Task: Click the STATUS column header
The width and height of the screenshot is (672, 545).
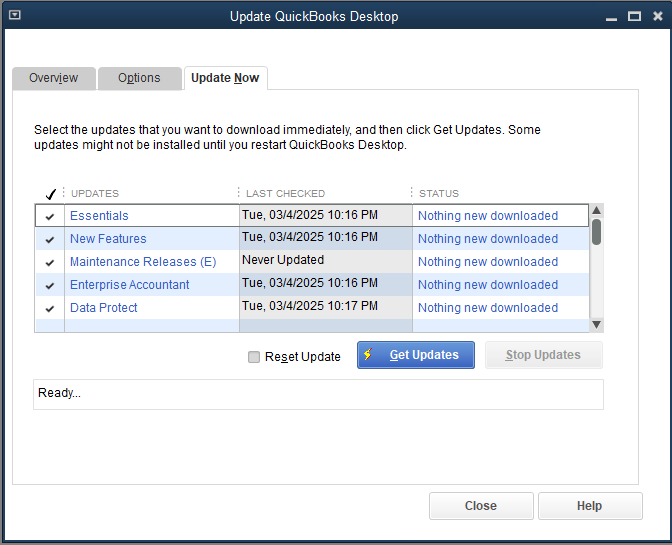Action: [x=439, y=194]
